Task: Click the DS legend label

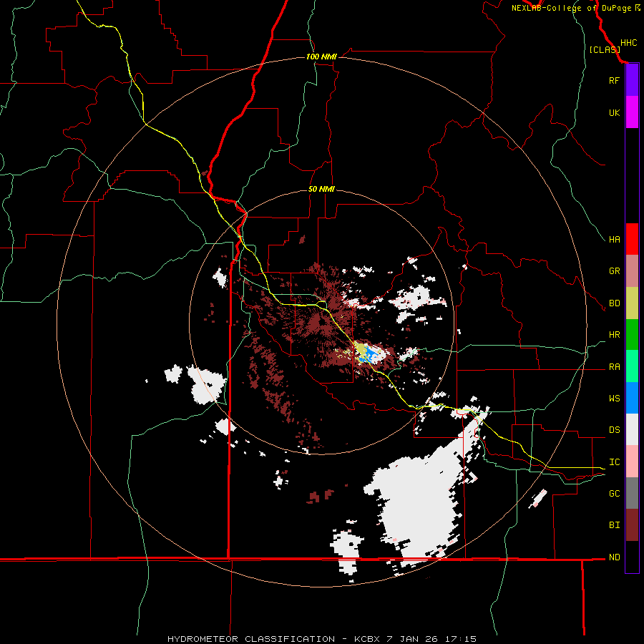Action: coord(614,430)
